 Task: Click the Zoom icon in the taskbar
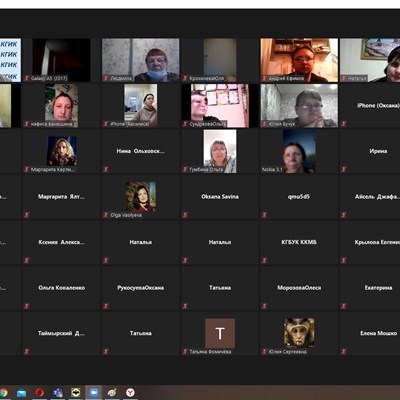94,392
